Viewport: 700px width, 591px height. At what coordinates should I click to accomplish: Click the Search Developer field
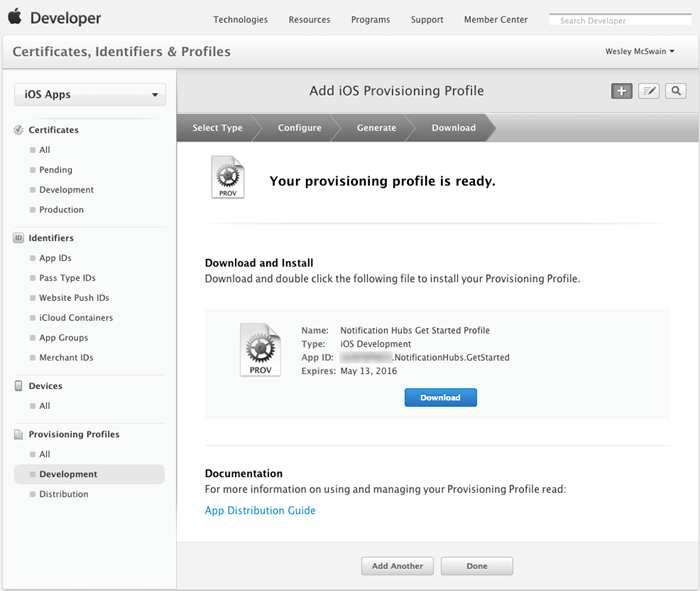point(620,20)
